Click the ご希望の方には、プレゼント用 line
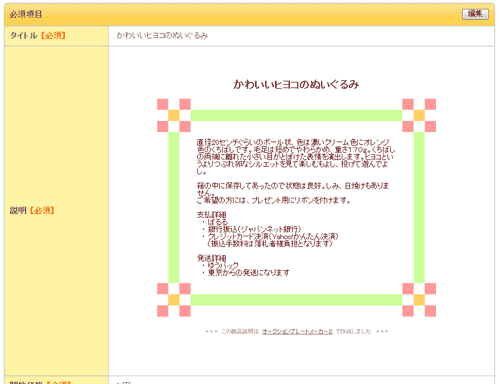The image size is (500, 384). [274, 200]
